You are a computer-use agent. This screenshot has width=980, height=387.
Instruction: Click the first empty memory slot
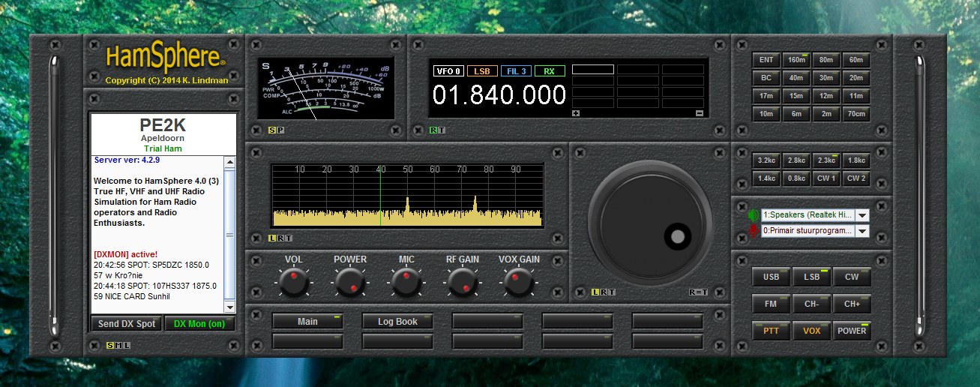593,69
